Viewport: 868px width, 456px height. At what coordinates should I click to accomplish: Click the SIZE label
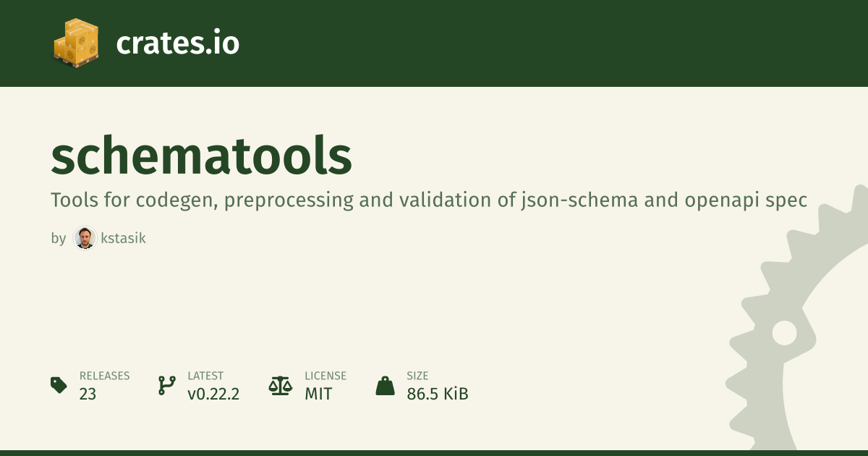(x=417, y=376)
